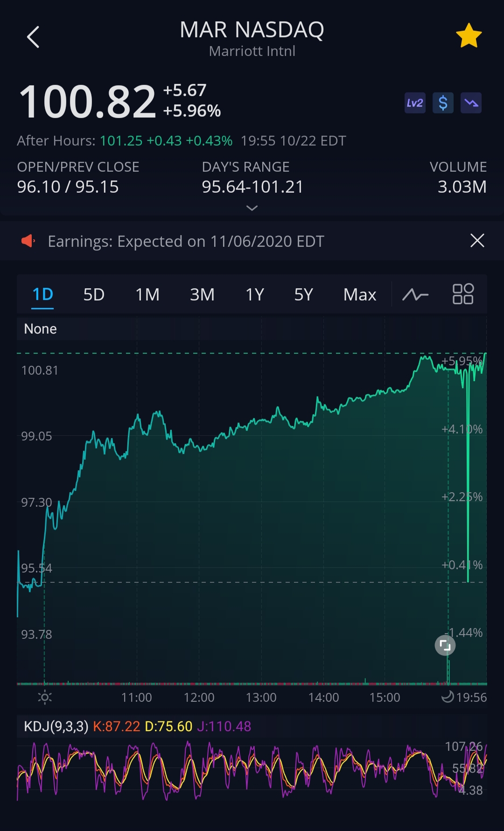This screenshot has height=831, width=504.
Task: Open KDJ(9,3,3) indicator settings
Action: click(56, 726)
